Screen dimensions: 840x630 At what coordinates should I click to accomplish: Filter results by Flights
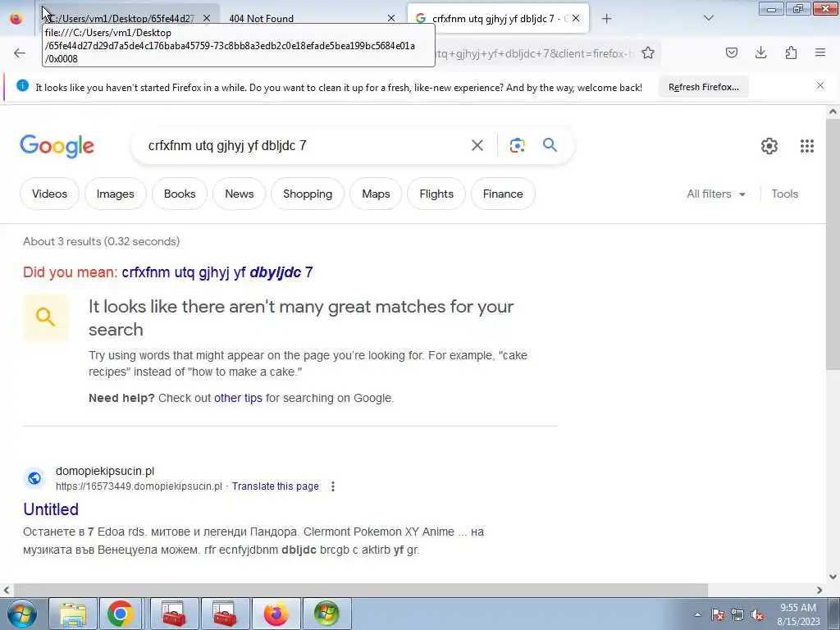tap(436, 194)
